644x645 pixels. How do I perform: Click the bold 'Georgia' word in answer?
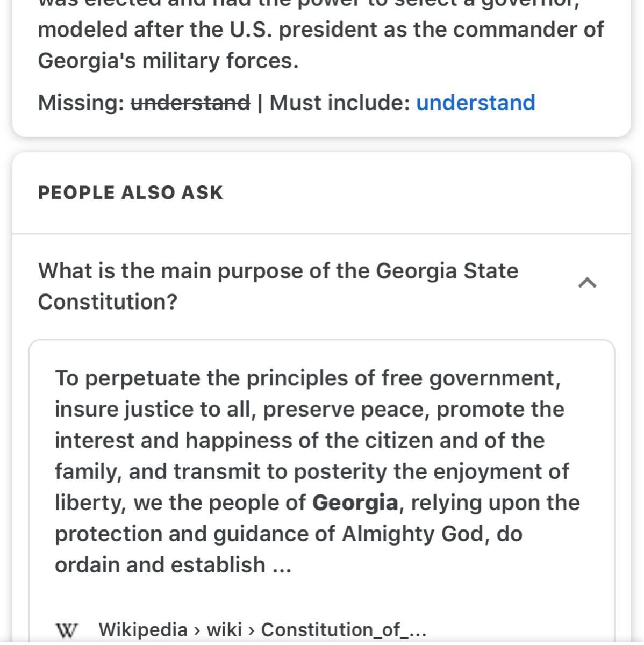[355, 503]
